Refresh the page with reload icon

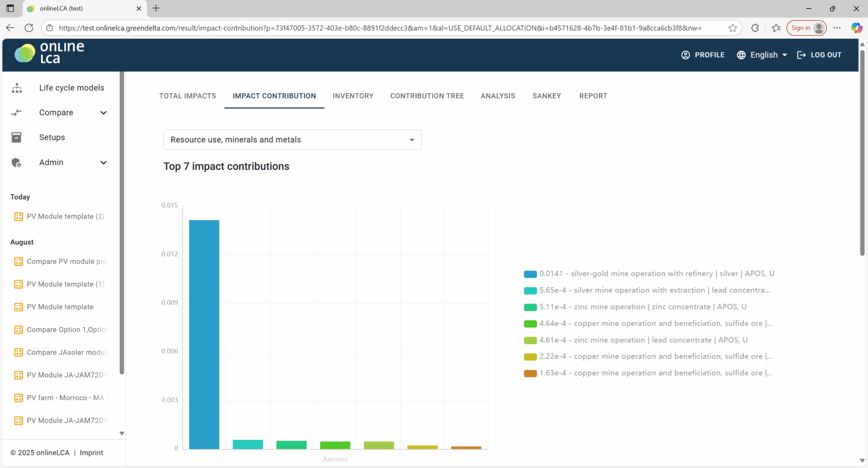[29, 28]
